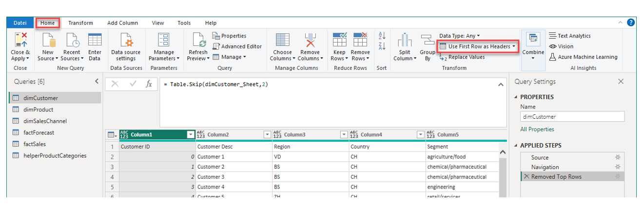Click the query Name input field

click(x=572, y=117)
